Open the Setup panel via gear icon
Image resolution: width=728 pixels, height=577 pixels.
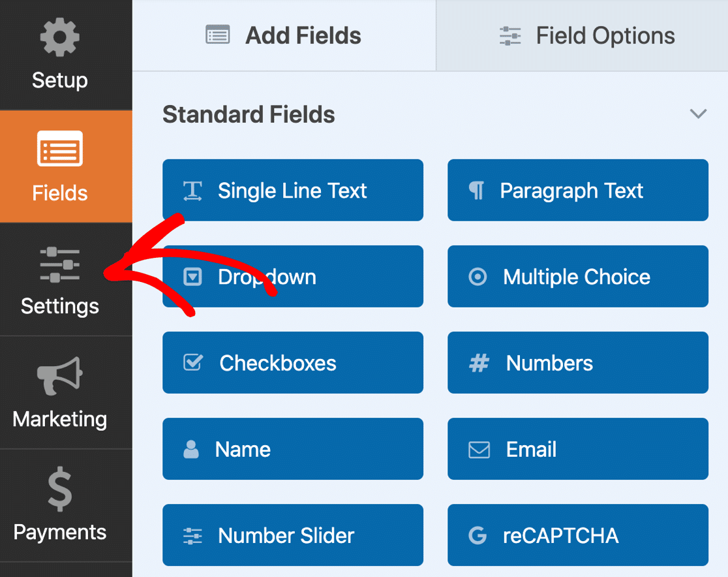click(59, 37)
